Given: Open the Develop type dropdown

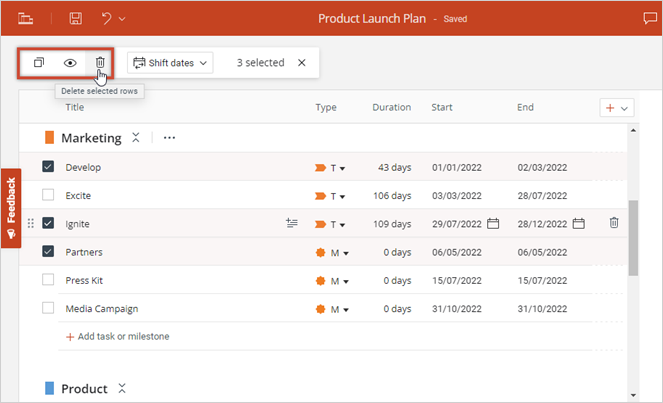Looking at the screenshot, I should click(338, 168).
